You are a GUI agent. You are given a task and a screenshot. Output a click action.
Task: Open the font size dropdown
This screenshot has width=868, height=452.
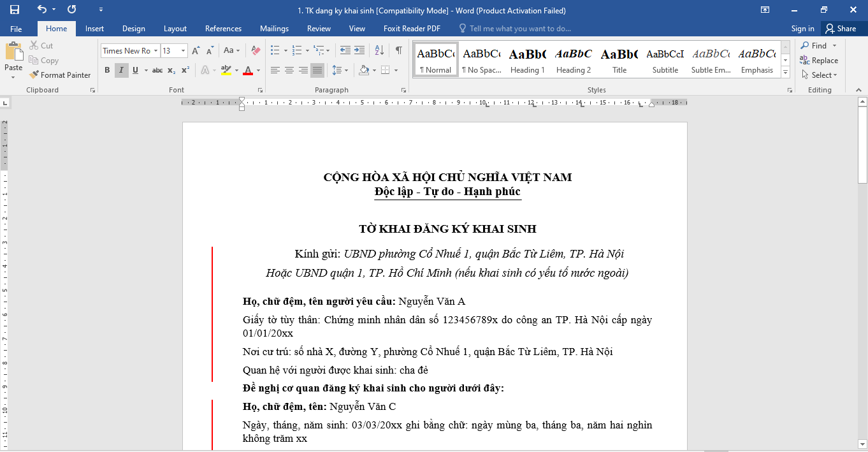coord(184,51)
